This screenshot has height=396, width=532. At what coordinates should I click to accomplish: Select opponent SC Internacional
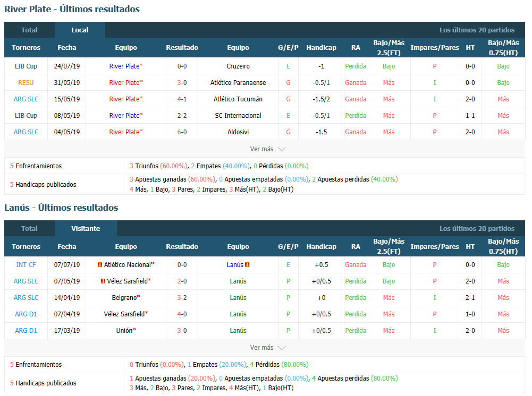(238, 116)
